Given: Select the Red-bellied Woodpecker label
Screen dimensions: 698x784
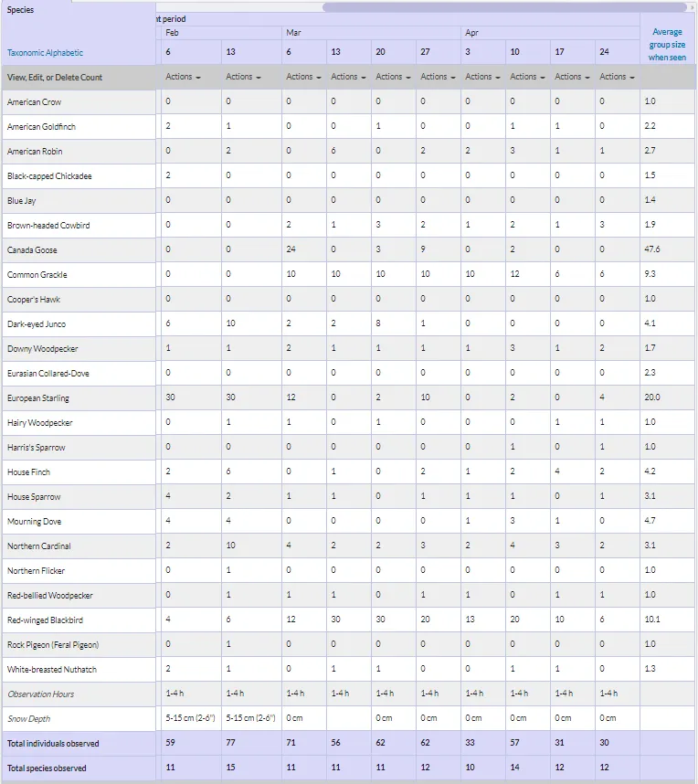Looking at the screenshot, I should point(50,596).
